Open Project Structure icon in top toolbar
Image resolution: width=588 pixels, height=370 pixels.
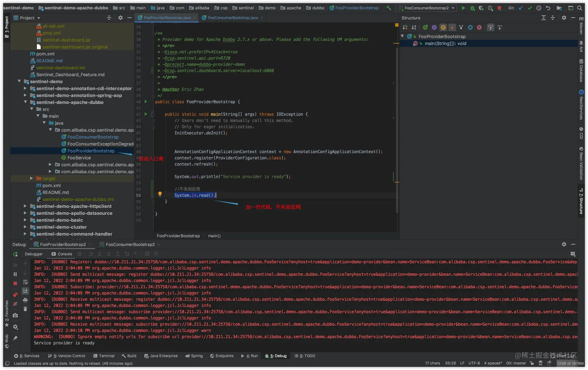(x=559, y=8)
